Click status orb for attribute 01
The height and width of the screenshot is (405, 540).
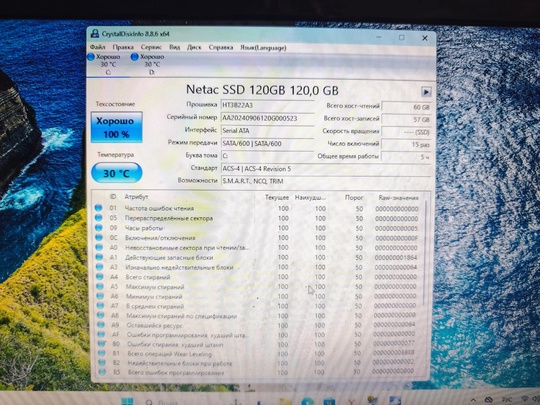point(98,208)
